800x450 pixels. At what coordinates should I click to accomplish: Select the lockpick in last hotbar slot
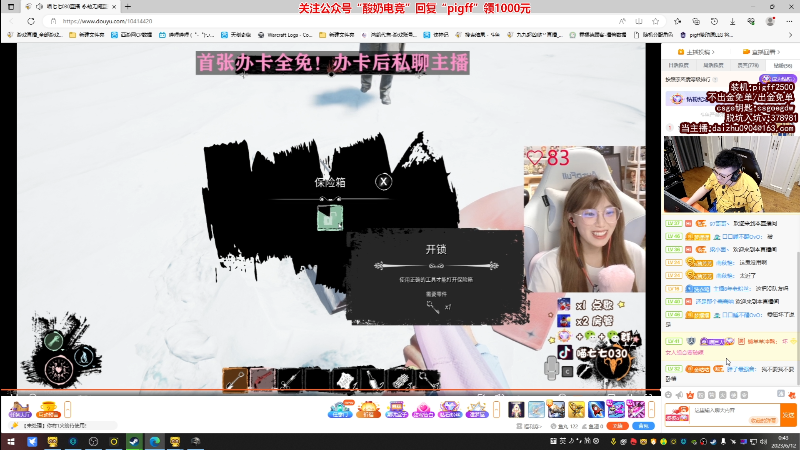[427, 380]
